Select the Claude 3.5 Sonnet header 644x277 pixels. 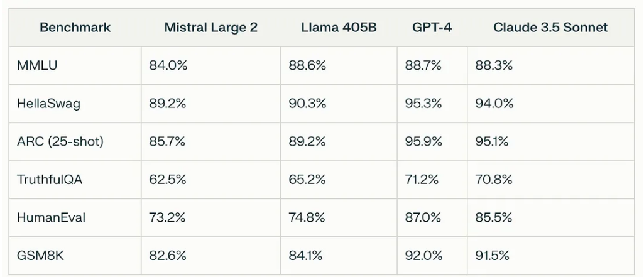(550, 28)
